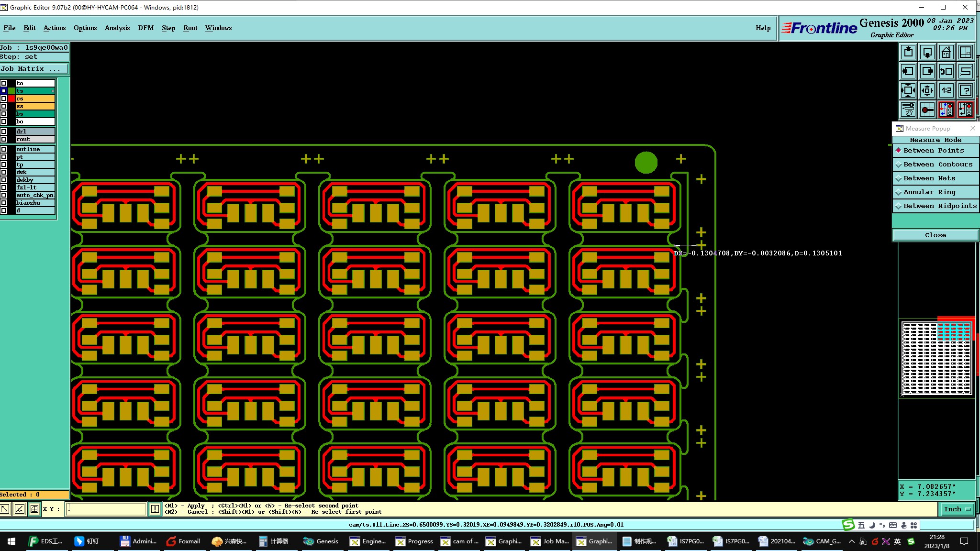Click the Close button in Measure Popup
This screenshot has height=551, width=980.
coord(935,235)
